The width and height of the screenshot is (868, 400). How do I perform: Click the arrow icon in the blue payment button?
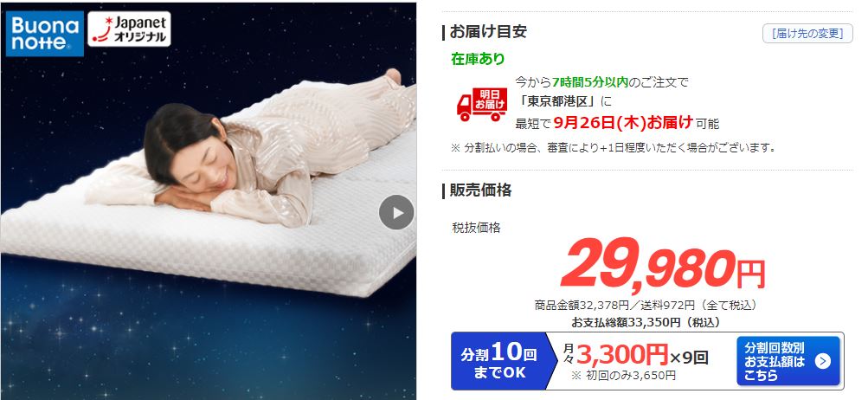pos(823,361)
